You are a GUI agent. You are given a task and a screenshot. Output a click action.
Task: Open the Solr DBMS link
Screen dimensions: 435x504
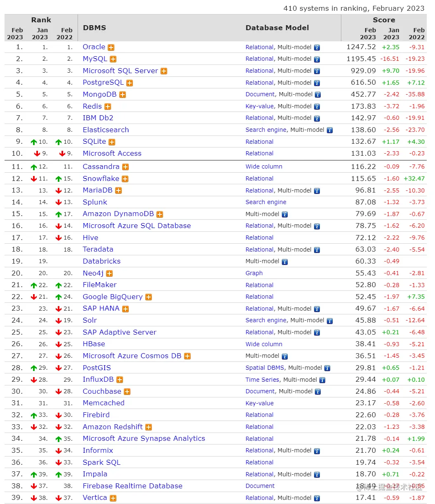click(x=90, y=320)
